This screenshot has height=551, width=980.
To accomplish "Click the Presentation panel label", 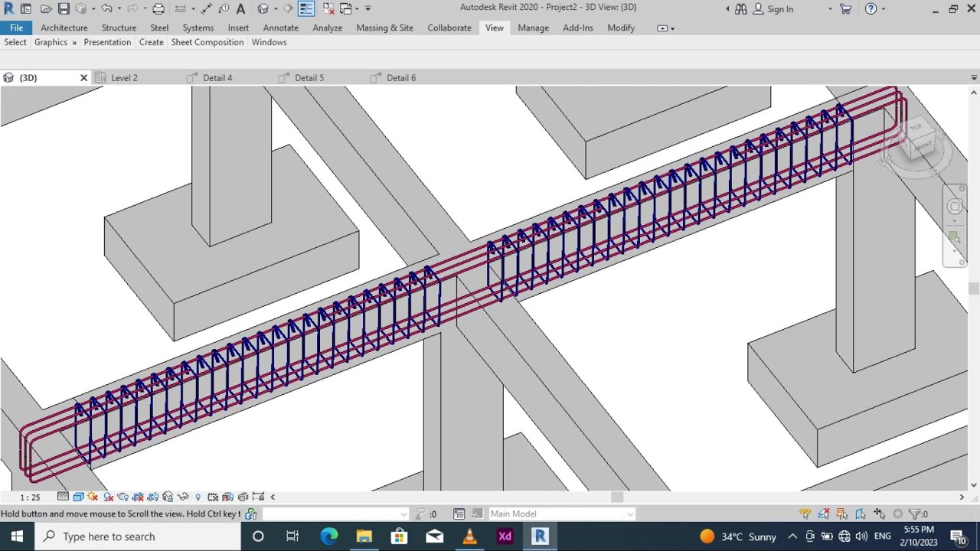I will tap(107, 42).
